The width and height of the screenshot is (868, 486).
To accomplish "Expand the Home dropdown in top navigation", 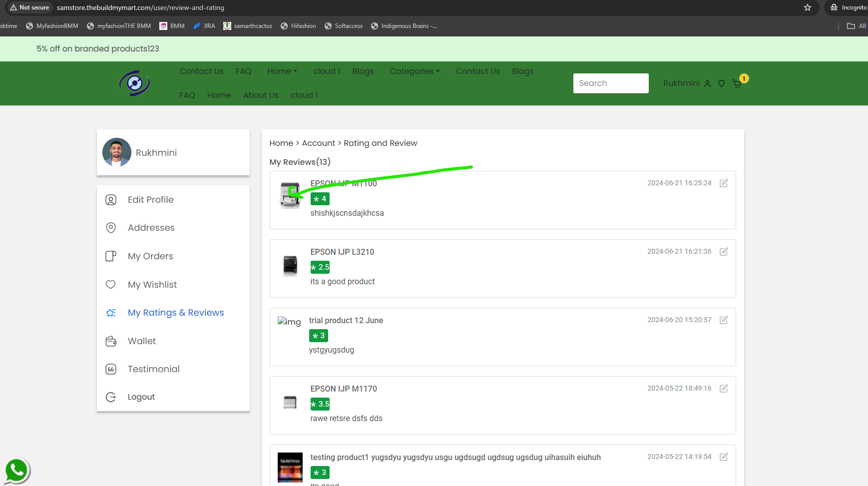I will (x=282, y=71).
